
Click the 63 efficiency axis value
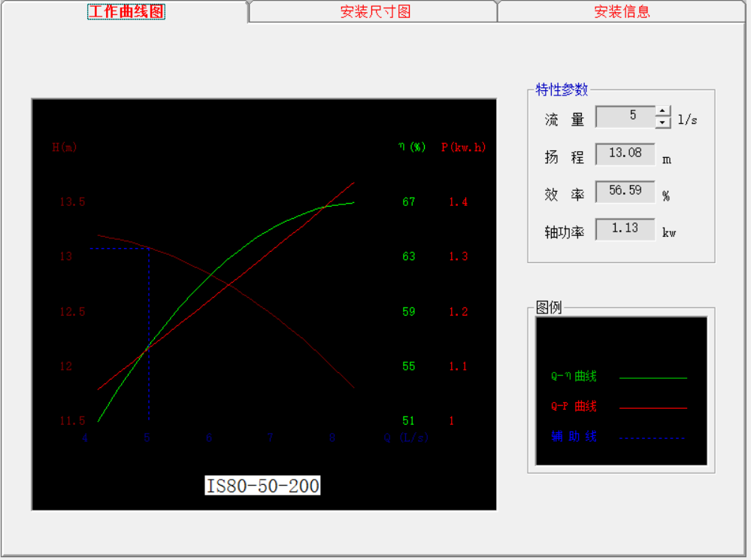point(408,256)
